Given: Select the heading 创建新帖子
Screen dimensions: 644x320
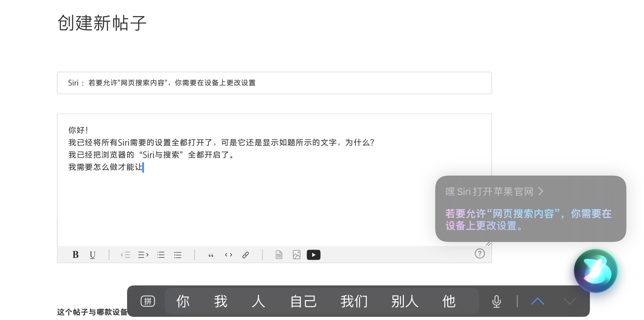Looking at the screenshot, I should [102, 23].
